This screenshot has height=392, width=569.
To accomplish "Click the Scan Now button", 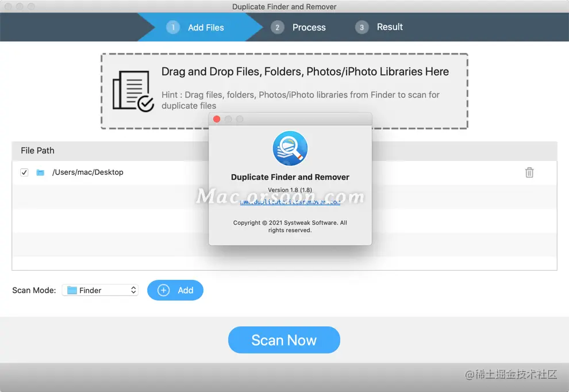I will pyautogui.click(x=284, y=340).
